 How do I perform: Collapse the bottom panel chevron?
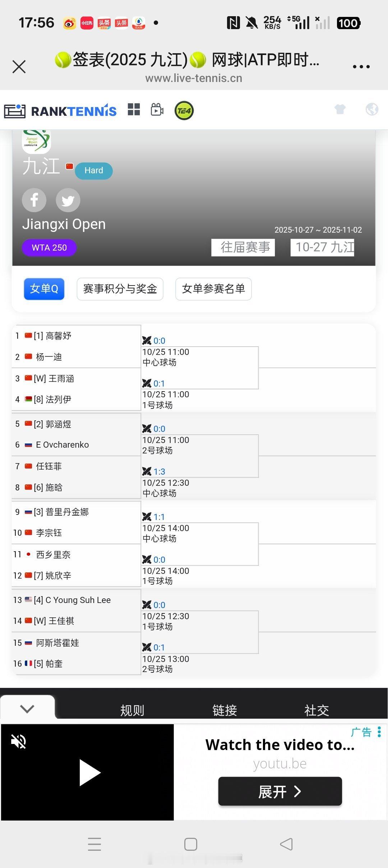(x=27, y=709)
